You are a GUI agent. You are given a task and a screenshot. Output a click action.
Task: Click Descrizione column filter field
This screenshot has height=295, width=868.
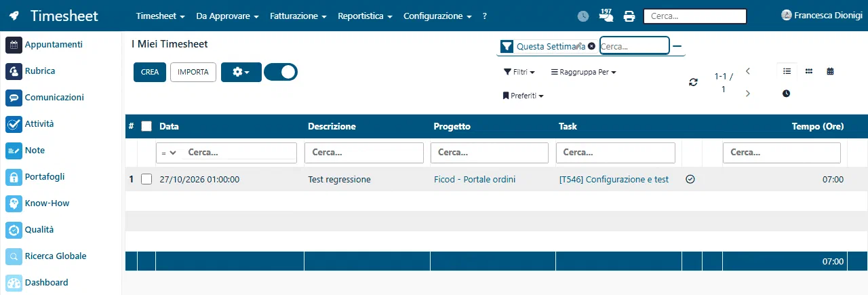364,153
